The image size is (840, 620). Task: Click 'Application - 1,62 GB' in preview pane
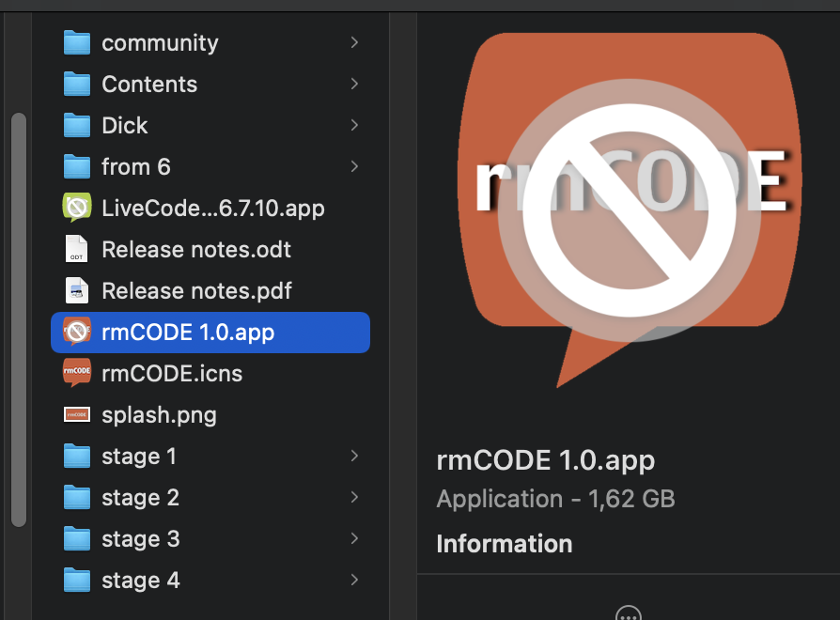coord(555,499)
